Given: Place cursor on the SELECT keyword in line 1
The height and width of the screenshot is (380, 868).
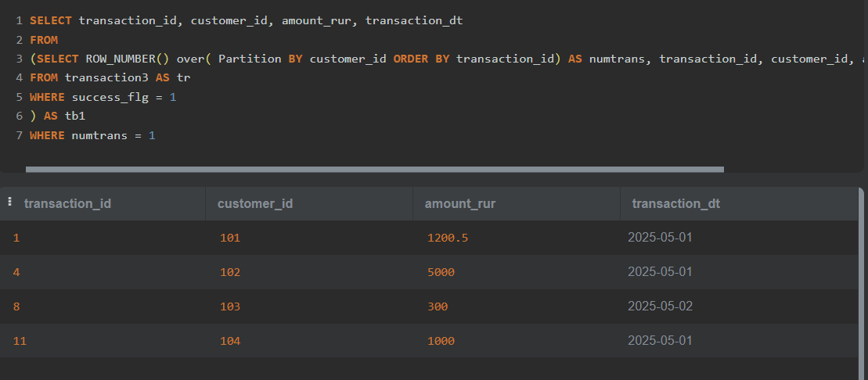Looking at the screenshot, I should point(51,21).
